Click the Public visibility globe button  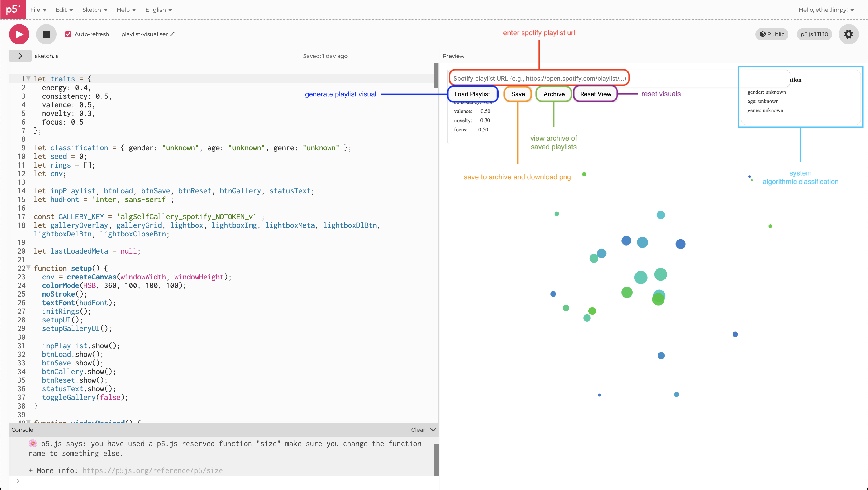click(772, 34)
